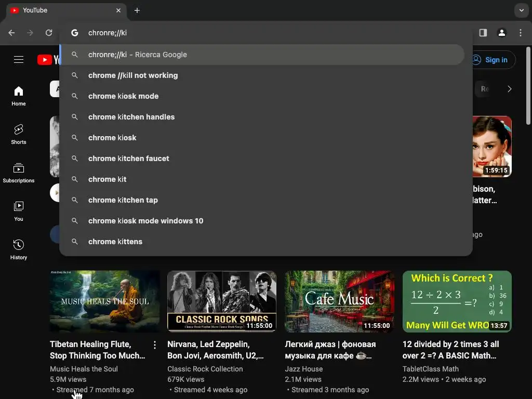Open the 'Tibetan Healing Flute' video title
The width and height of the screenshot is (532, 399).
pos(97,350)
